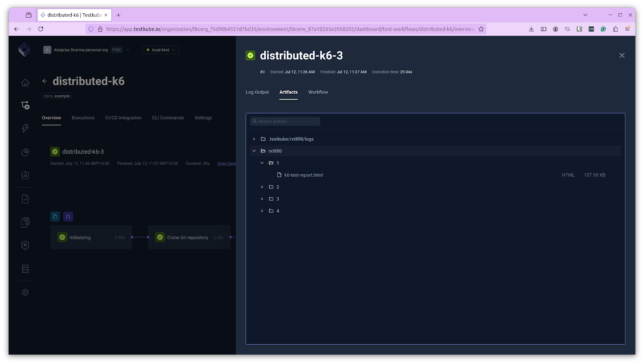Open the local-kind environment dropdown
This screenshot has width=644, height=364.
pos(161,50)
